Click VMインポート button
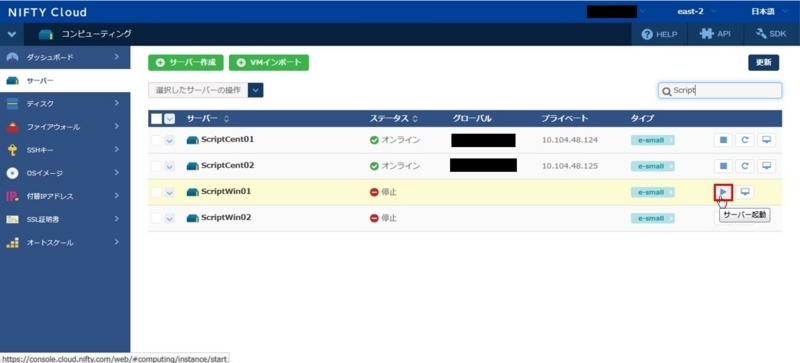This screenshot has height=363, width=800. (x=269, y=63)
